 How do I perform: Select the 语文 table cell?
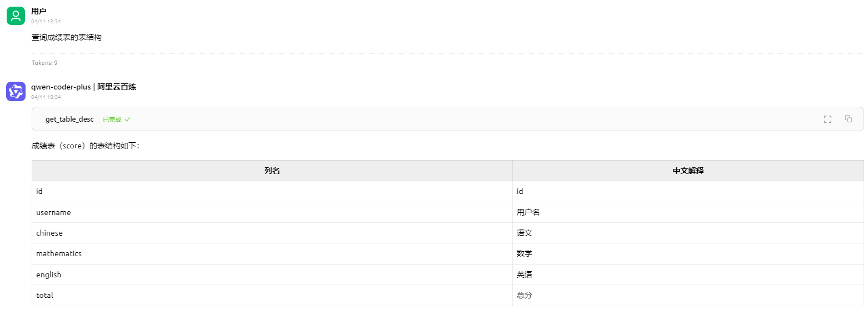point(525,233)
